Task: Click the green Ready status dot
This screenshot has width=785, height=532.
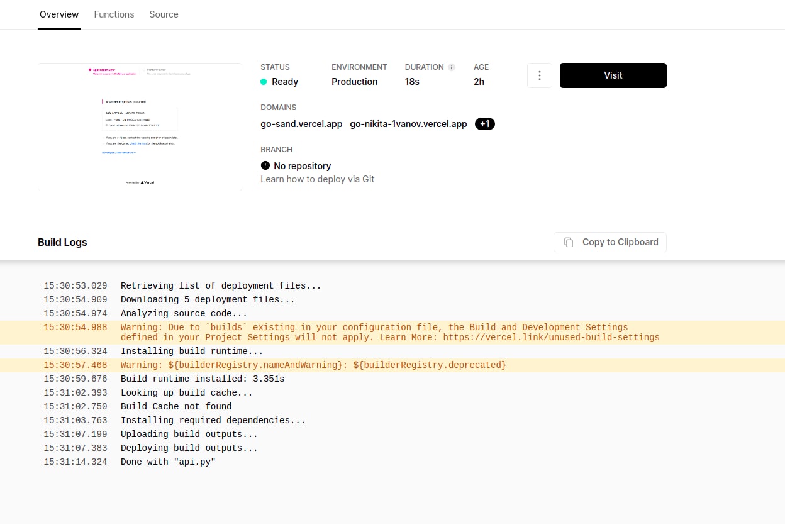Action: coord(264,82)
